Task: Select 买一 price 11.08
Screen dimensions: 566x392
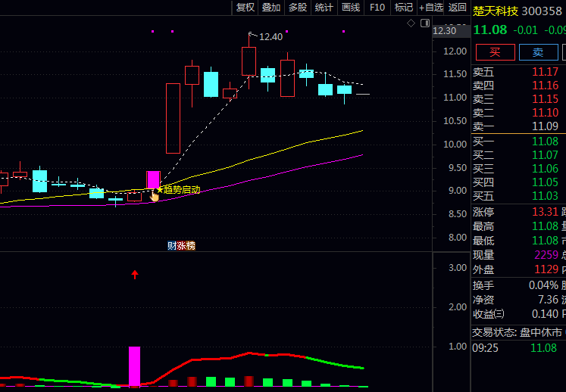Action: coord(545,142)
